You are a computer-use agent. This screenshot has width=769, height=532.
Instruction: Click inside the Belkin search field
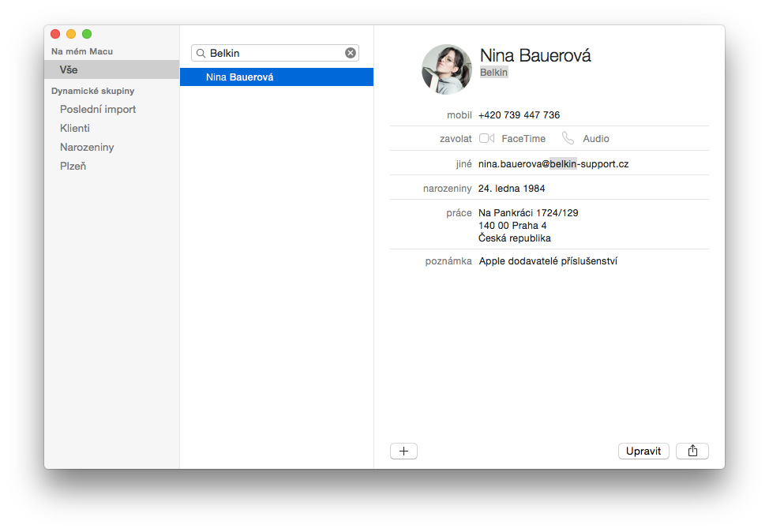(275, 53)
